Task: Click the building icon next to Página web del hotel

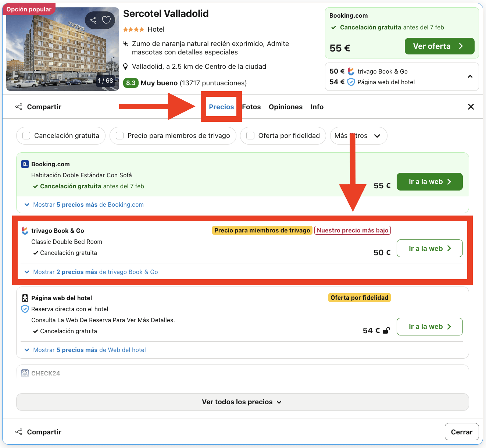Action: (25, 298)
